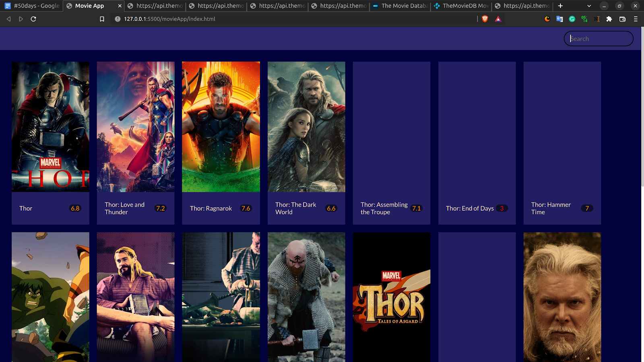The image size is (644, 362).
Task: Close the Movie App tab
Action: click(x=120, y=6)
